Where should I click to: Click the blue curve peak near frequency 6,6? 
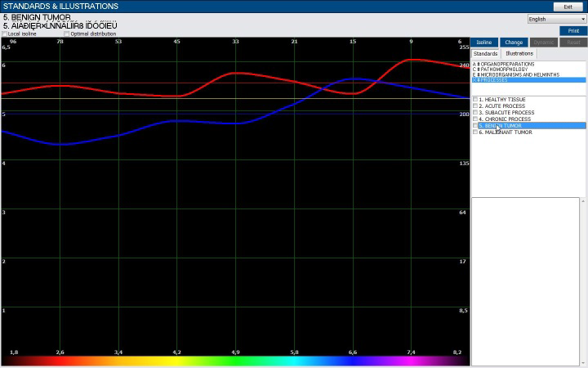(354, 79)
